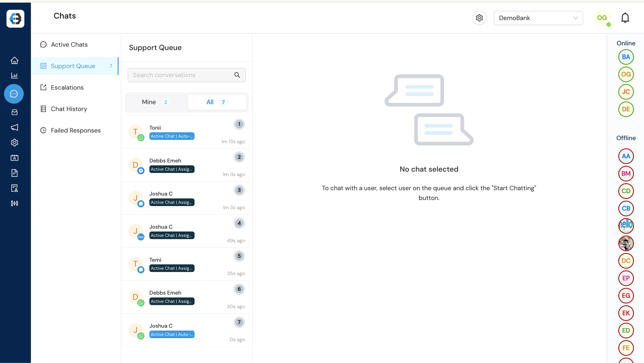The image size is (644, 363).
Task: Click offline agent EP avatar
Action: [626, 278]
